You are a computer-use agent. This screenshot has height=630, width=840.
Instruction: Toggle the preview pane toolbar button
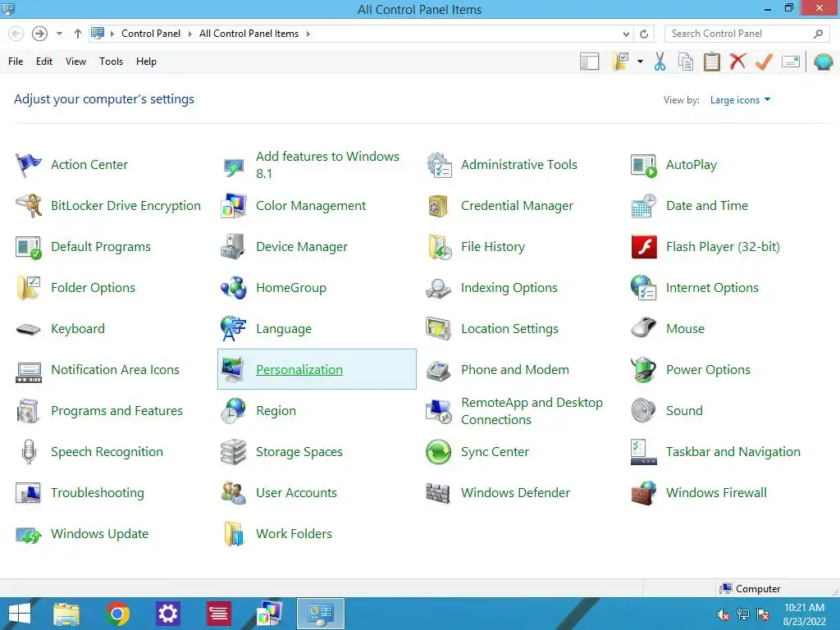[589, 62]
